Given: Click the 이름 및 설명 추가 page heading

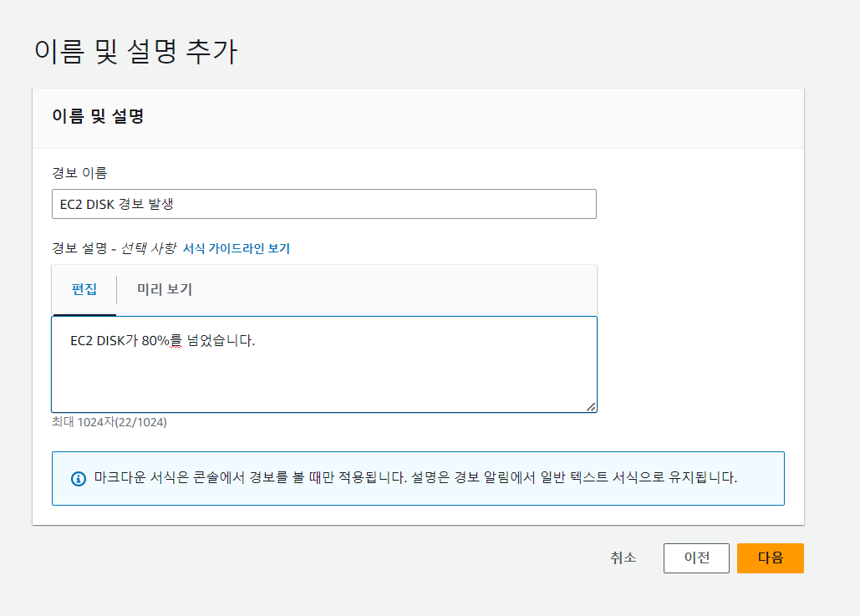Looking at the screenshot, I should point(136,52).
